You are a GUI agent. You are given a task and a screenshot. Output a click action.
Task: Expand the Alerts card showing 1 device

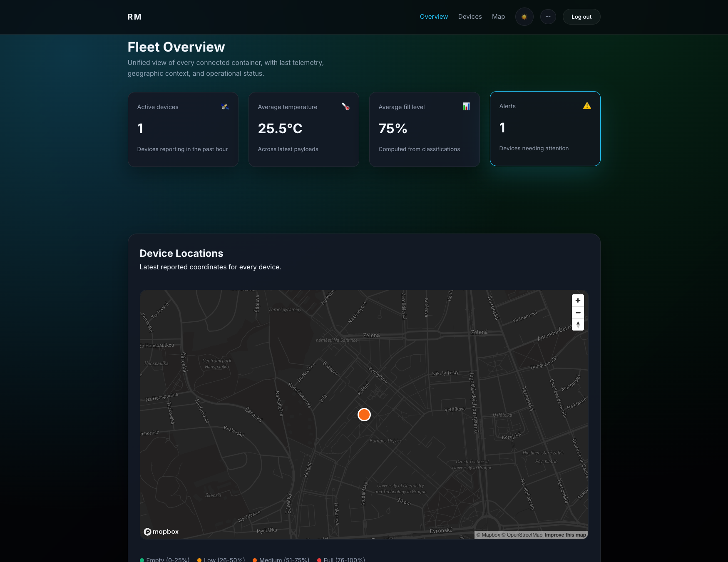point(545,129)
